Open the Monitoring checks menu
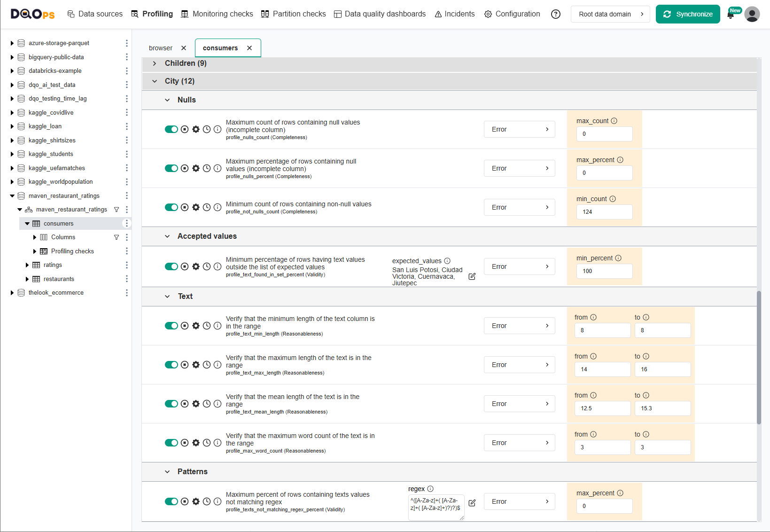770x532 pixels. tap(217, 14)
